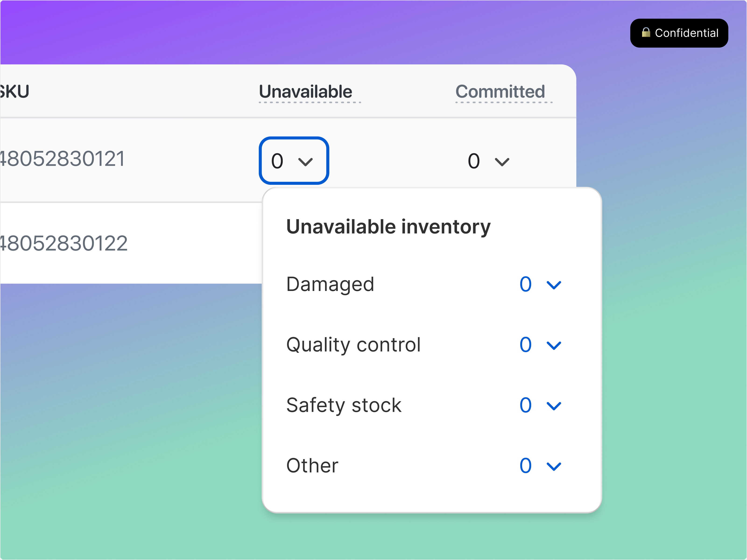Click the Unavailable column header
The image size is (747, 560).
coord(305,91)
